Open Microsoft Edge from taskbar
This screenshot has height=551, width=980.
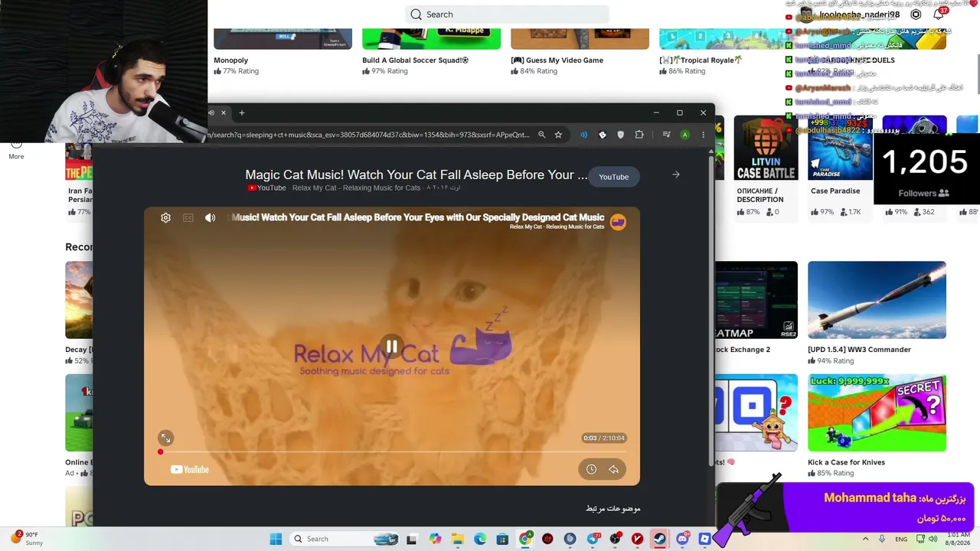pos(480,539)
